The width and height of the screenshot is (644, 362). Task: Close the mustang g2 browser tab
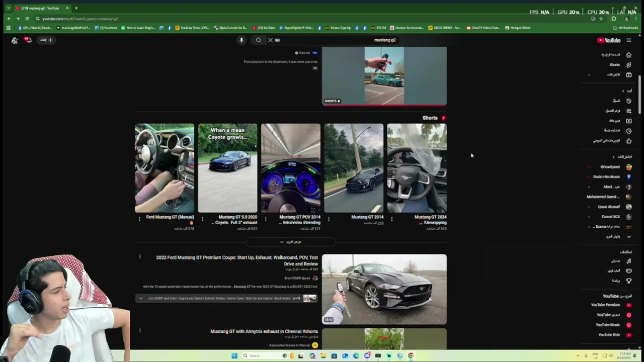[x=67, y=8]
